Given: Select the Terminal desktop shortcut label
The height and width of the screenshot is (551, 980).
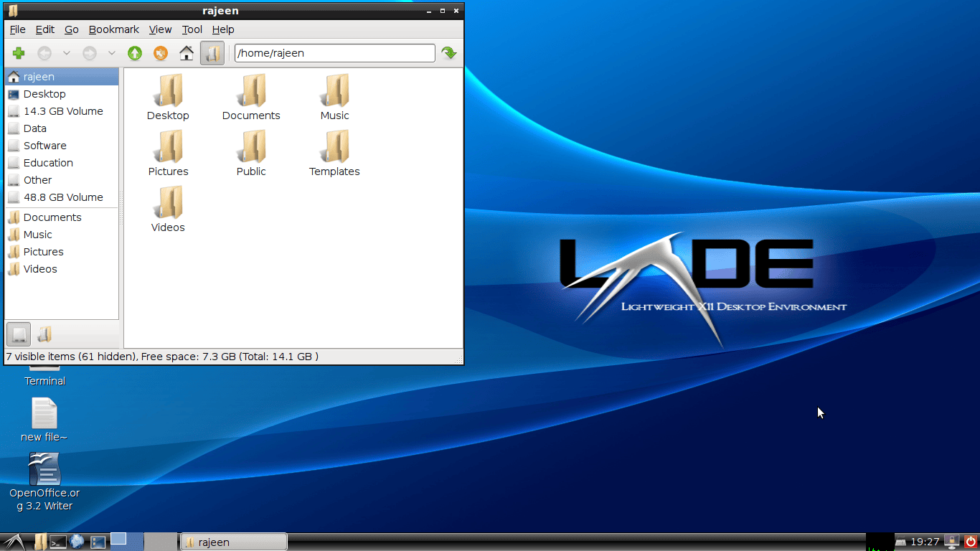Looking at the screenshot, I should 45,381.
